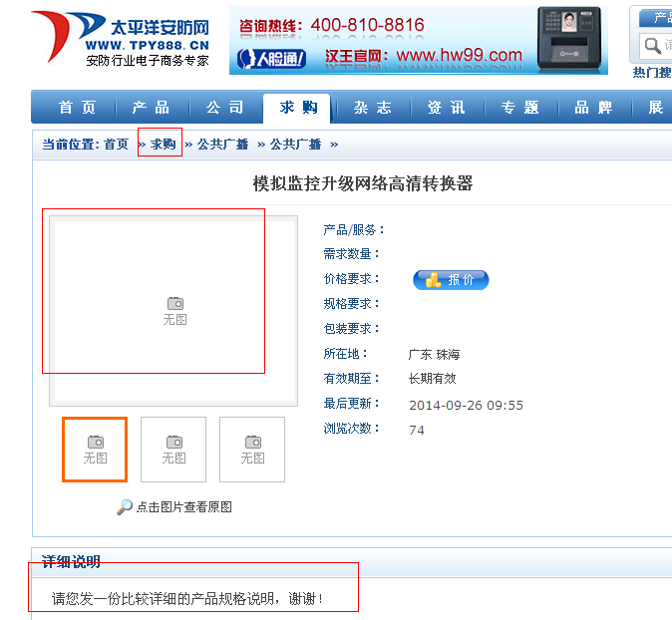This screenshot has height=620, width=672.
Task: Click the 报价 quote button
Action: coord(451,280)
